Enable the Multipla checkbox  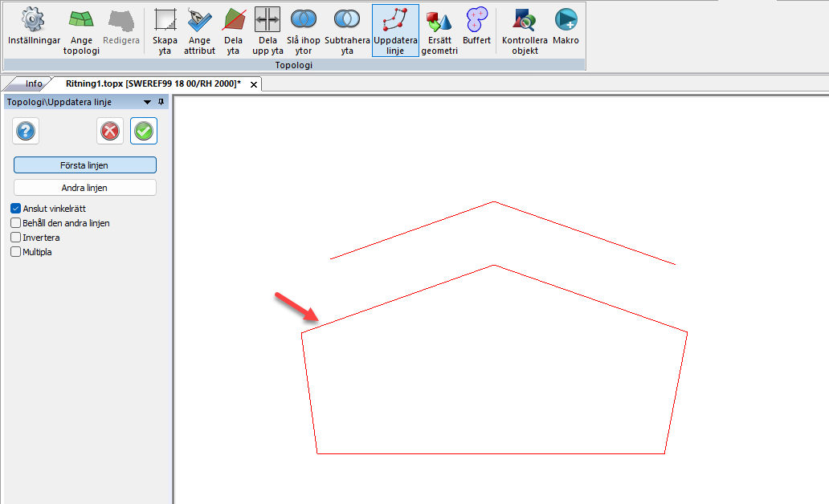coord(15,252)
